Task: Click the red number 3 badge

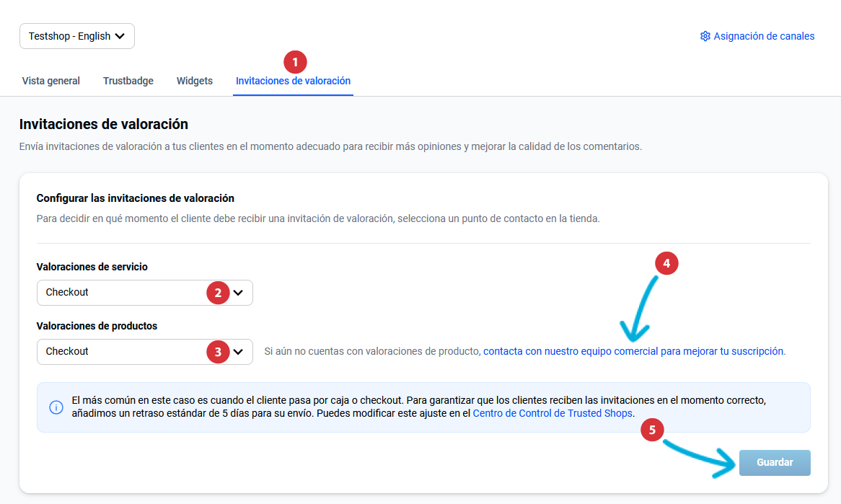Action: [x=218, y=352]
